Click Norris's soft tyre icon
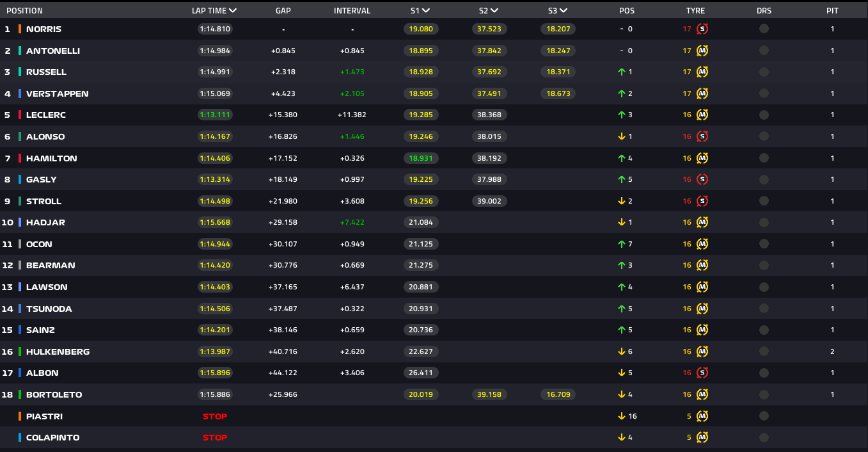868x452 pixels. tap(702, 29)
